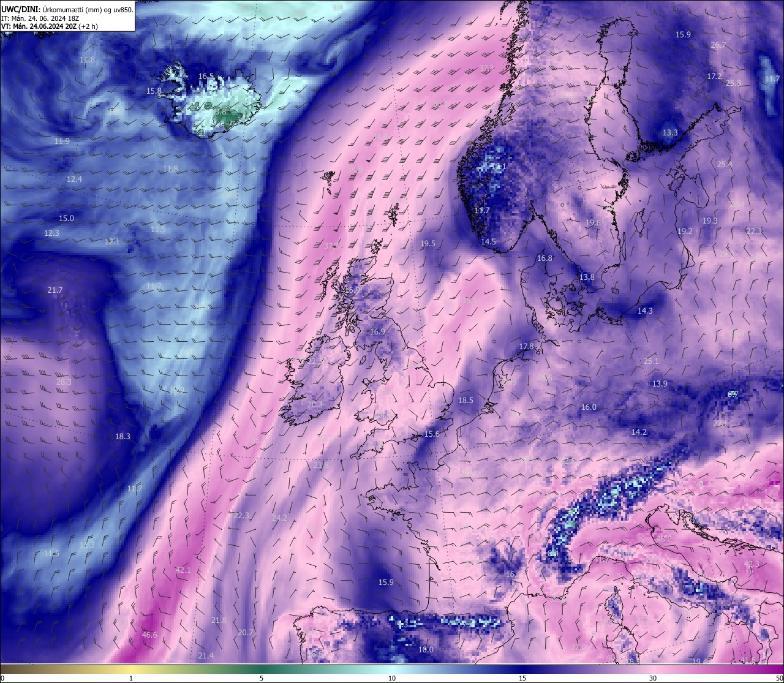Click the 21.8 value on the map
The height and width of the screenshot is (683, 784).
point(219,620)
